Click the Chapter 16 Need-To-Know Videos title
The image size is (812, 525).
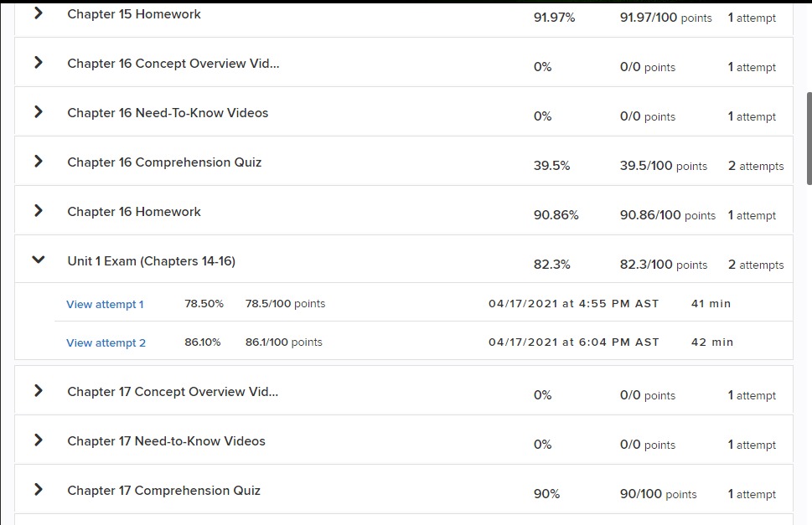(168, 113)
